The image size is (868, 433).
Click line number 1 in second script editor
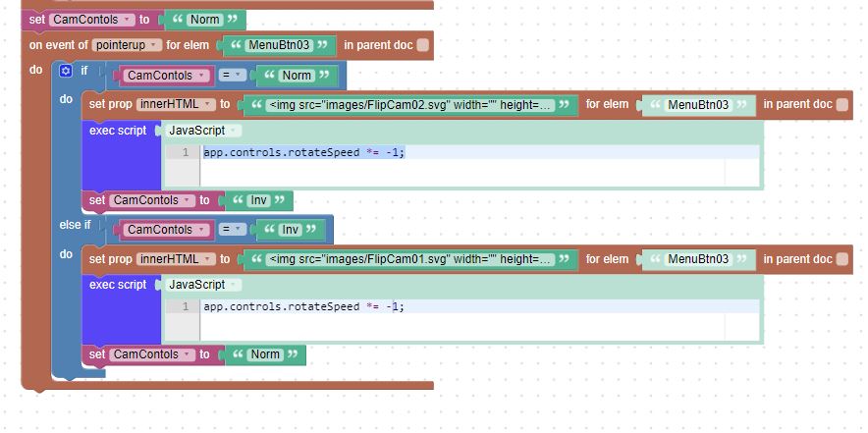(x=186, y=306)
